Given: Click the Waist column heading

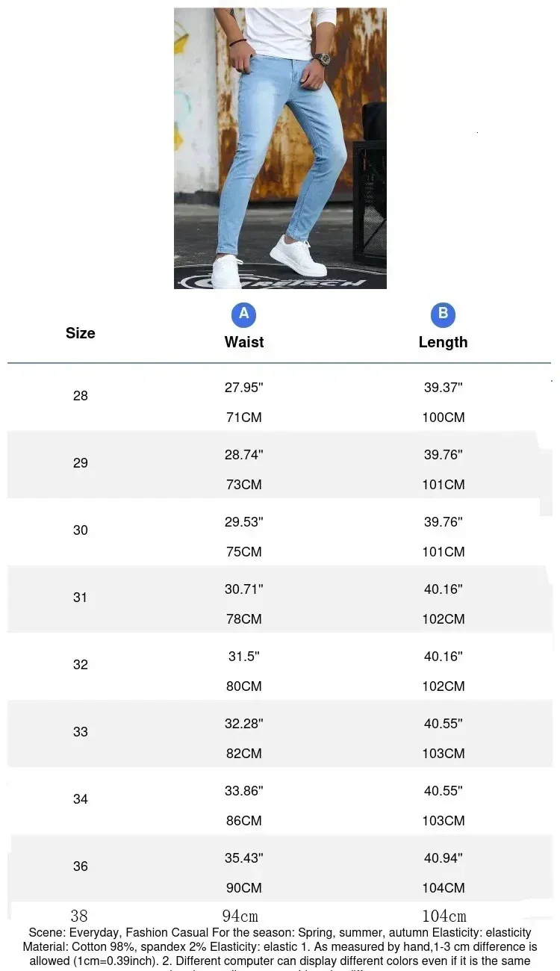Looking at the screenshot, I should 244,342.
